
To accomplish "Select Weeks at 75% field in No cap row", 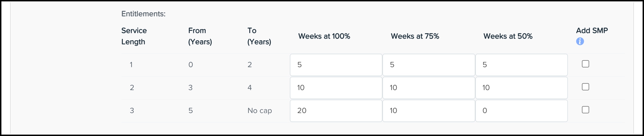I will [x=429, y=111].
